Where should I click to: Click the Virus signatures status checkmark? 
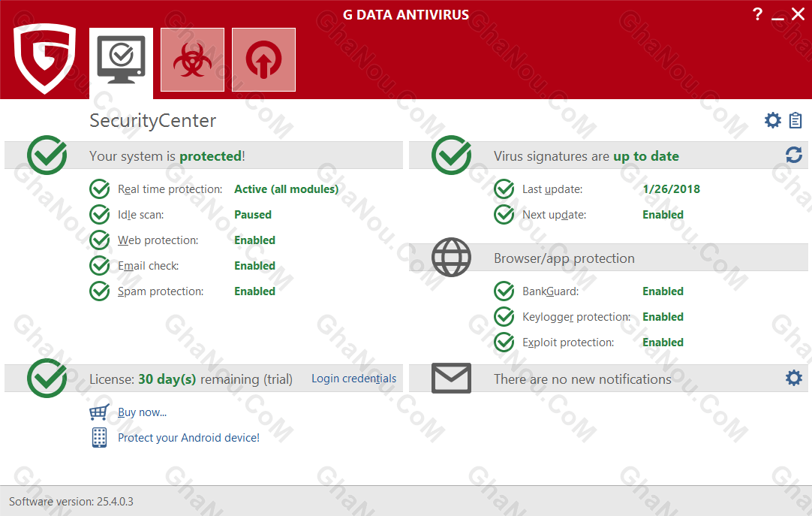pyautogui.click(x=452, y=155)
